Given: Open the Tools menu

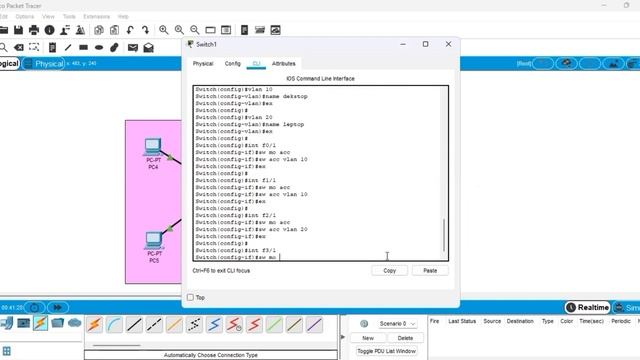Looking at the screenshot, I should click(69, 17).
